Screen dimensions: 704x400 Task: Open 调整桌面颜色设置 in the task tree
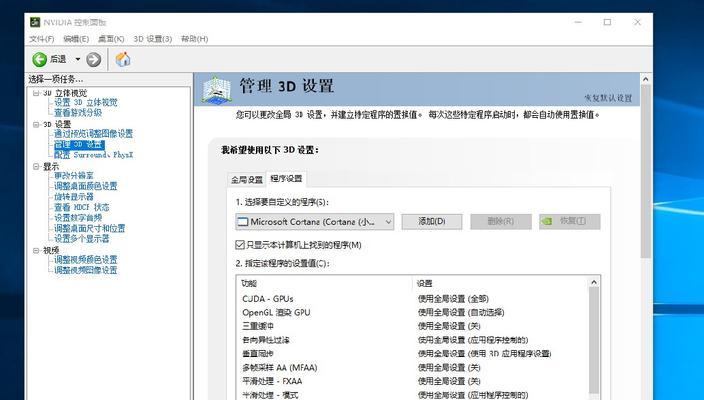(85, 186)
